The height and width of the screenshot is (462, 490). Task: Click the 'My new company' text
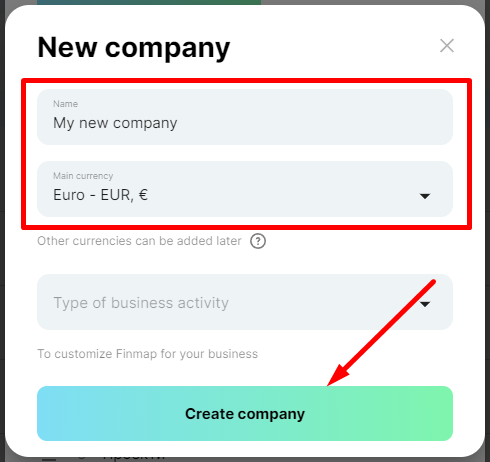(x=115, y=123)
